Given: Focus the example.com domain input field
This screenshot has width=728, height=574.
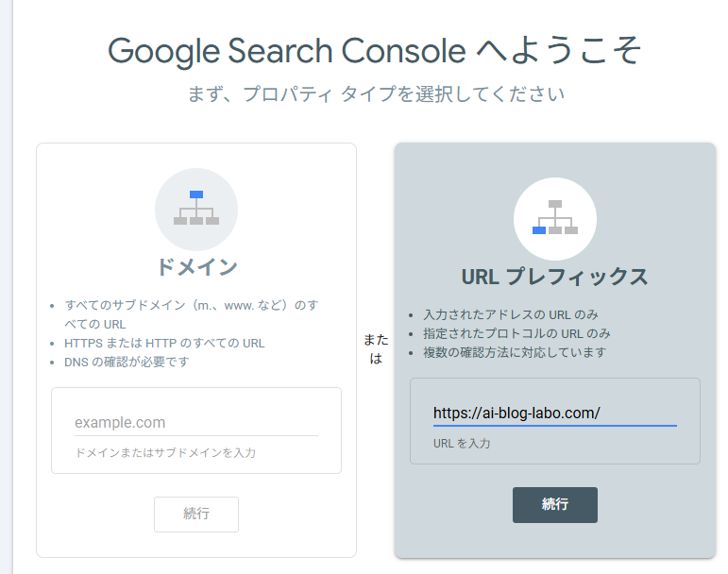Looking at the screenshot, I should click(195, 422).
